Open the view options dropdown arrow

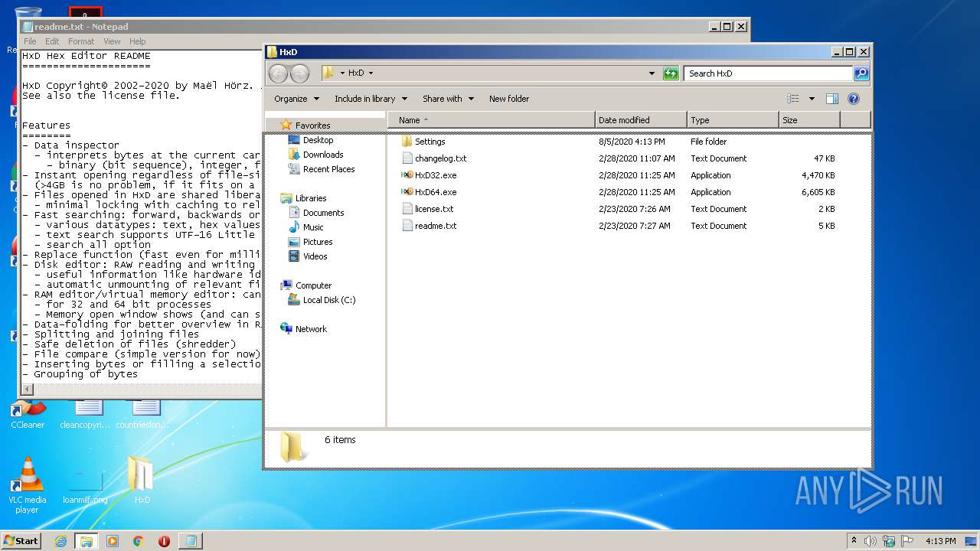click(x=812, y=99)
